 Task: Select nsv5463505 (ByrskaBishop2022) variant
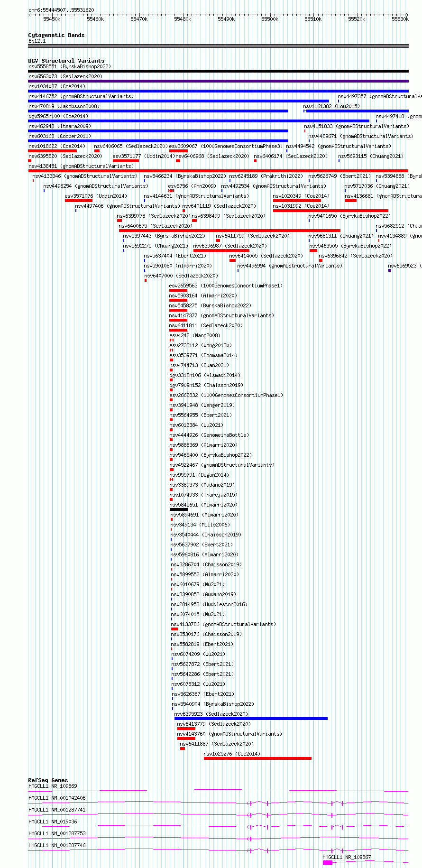click(x=351, y=246)
